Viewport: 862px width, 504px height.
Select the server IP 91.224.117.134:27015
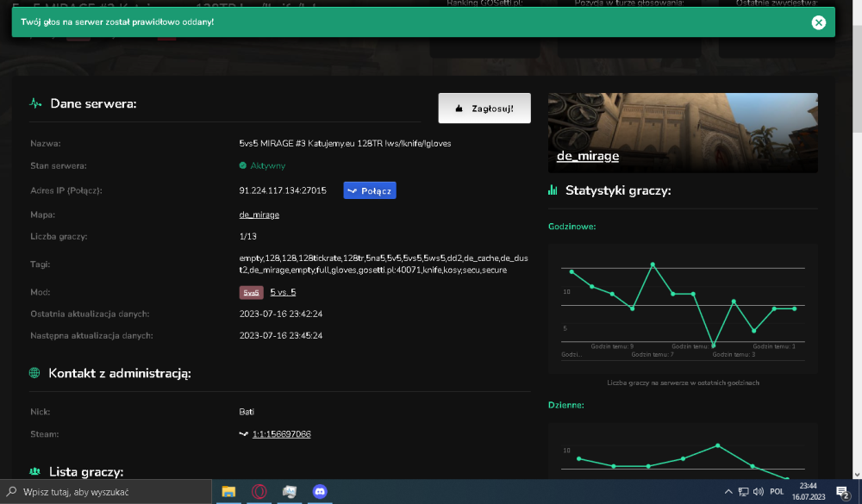tap(283, 190)
